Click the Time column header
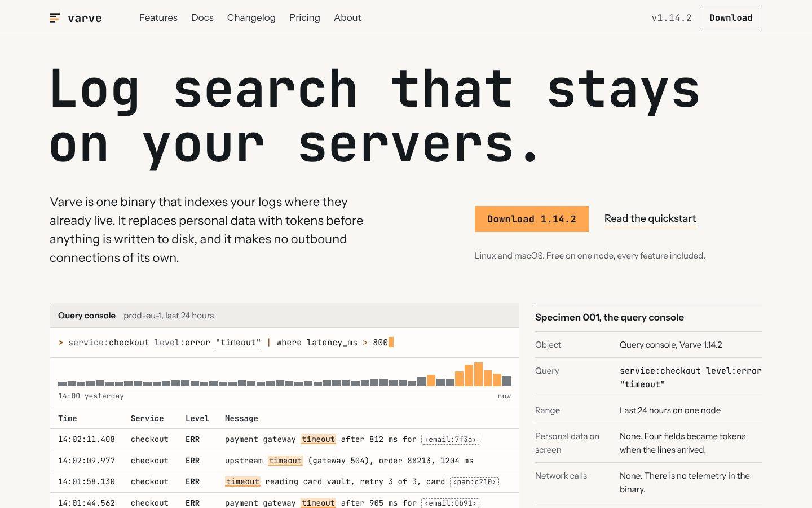This screenshot has width=812, height=508. click(x=68, y=418)
